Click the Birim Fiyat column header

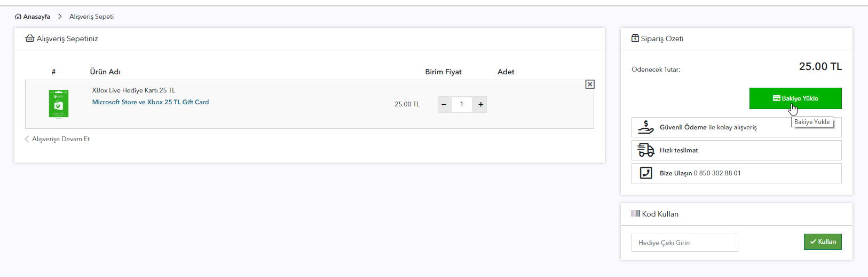click(x=443, y=72)
